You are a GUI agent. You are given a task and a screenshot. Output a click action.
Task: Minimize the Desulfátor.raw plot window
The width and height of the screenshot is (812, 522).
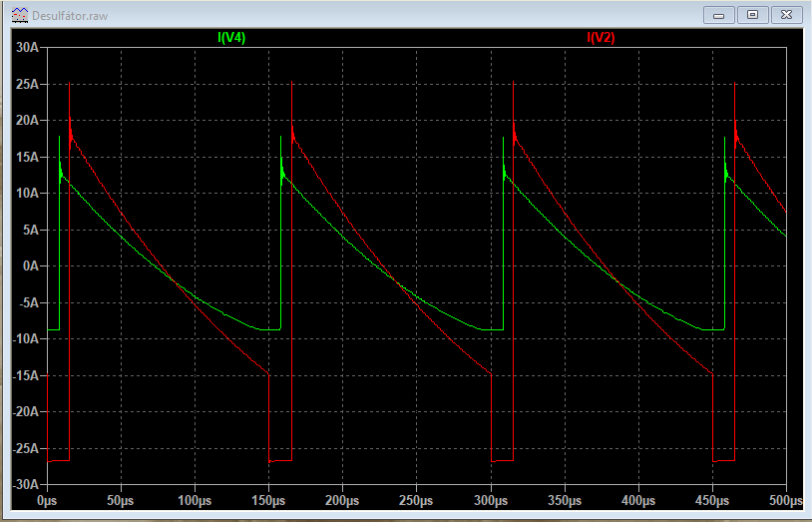pyautogui.click(x=719, y=15)
